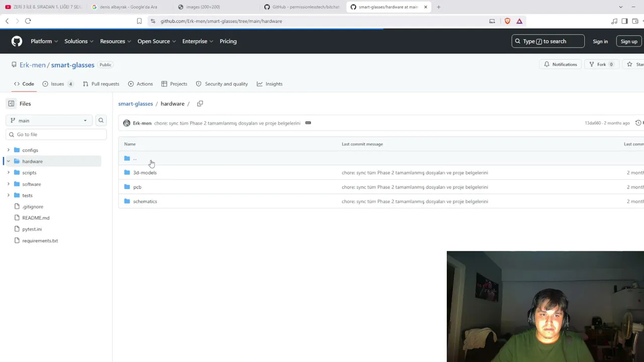The height and width of the screenshot is (362, 644).
Task: Click the GitHub Octocat logo
Action: pyautogui.click(x=17, y=41)
